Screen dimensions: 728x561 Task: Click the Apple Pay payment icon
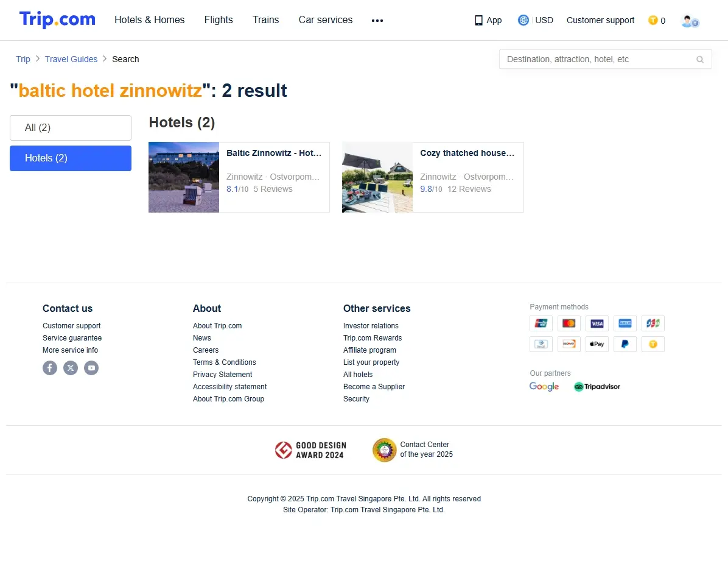click(x=597, y=344)
